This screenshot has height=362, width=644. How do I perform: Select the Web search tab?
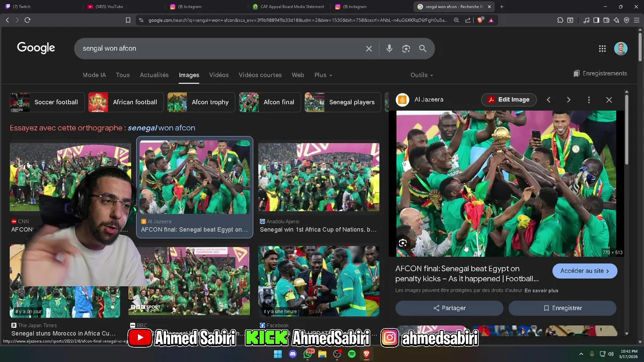[x=298, y=75]
